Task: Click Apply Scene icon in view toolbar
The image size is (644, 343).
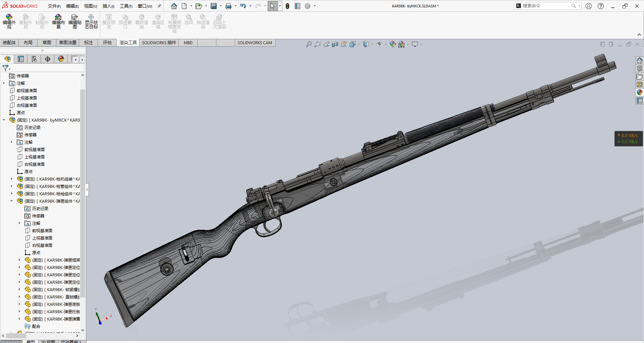Action: tap(401, 44)
